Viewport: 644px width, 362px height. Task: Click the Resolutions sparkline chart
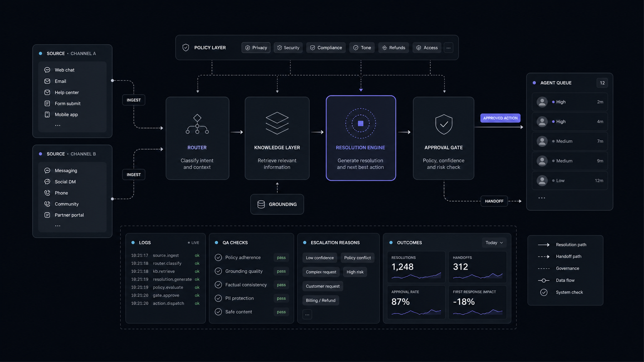click(x=416, y=275)
